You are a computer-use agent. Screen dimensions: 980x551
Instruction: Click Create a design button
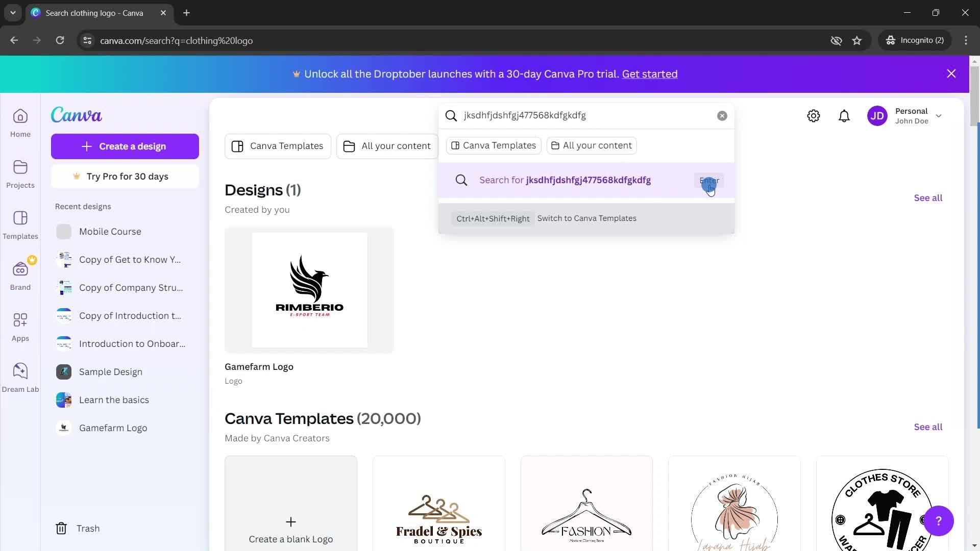pos(124,146)
